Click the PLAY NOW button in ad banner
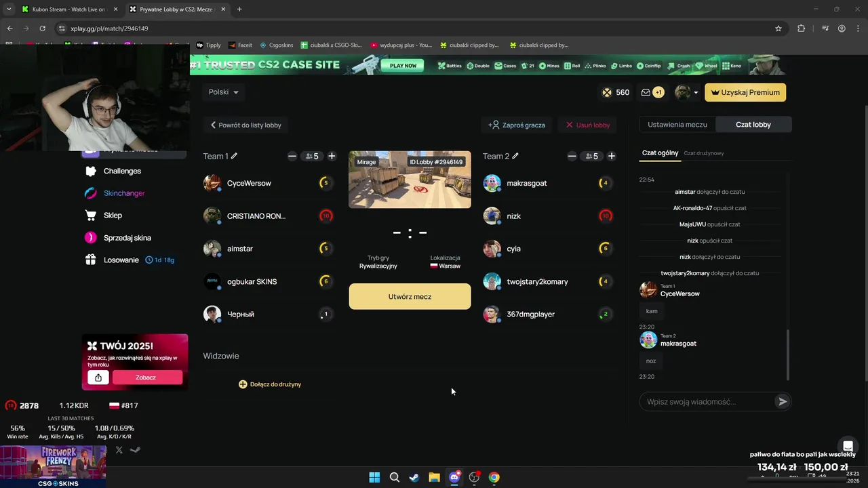Viewport: 868px width, 488px height. click(403, 66)
